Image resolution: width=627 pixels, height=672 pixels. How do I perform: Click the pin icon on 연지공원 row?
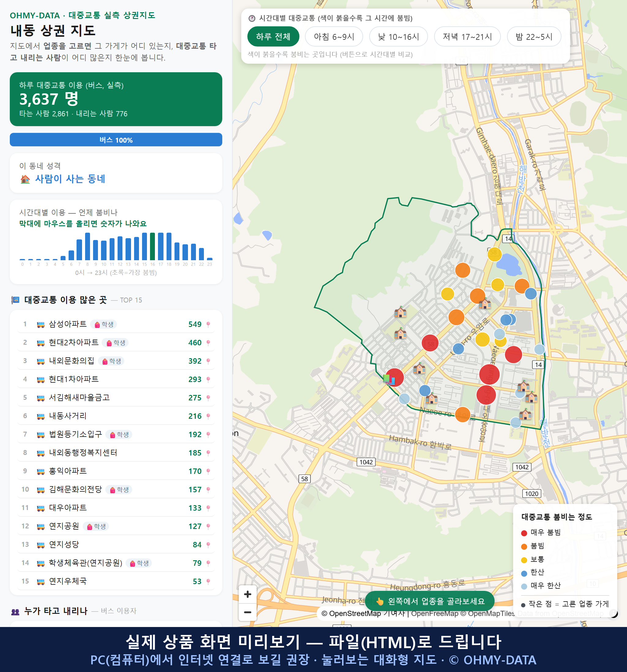pyautogui.click(x=208, y=526)
